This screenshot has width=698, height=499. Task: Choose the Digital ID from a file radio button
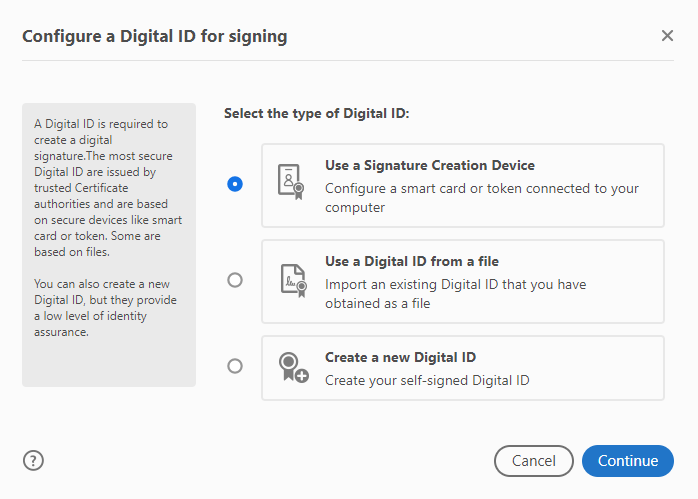235,280
